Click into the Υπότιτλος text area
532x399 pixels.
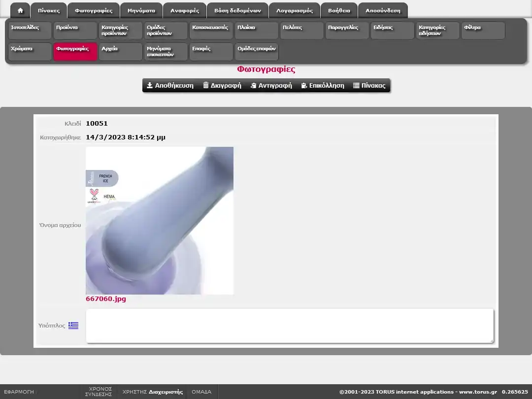coord(290,326)
